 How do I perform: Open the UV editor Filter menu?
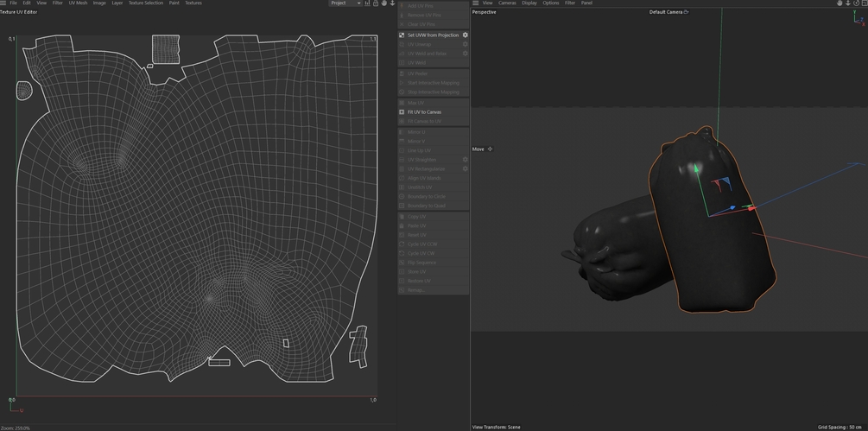pos(58,3)
